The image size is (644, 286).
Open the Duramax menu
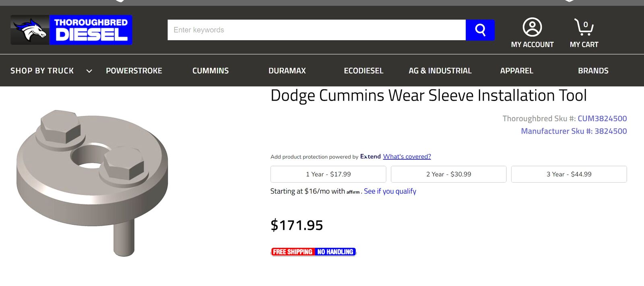click(287, 70)
